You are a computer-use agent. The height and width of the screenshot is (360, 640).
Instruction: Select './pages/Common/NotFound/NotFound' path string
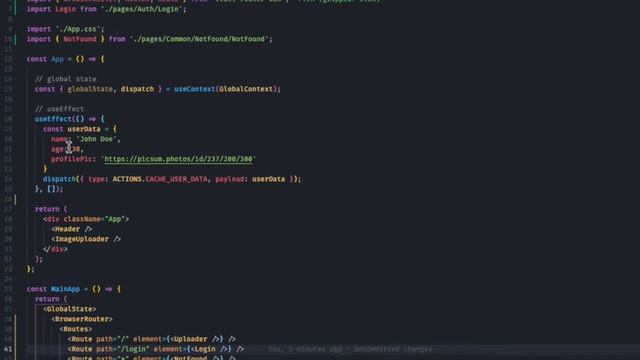199,39
